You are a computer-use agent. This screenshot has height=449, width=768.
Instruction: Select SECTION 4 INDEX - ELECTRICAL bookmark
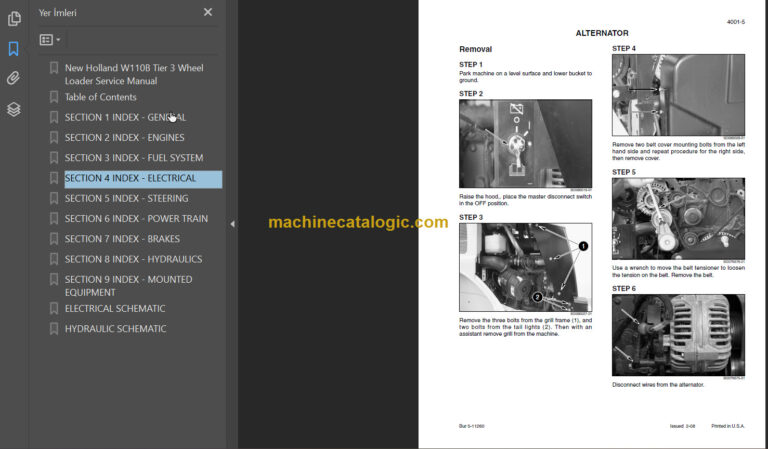(x=143, y=178)
